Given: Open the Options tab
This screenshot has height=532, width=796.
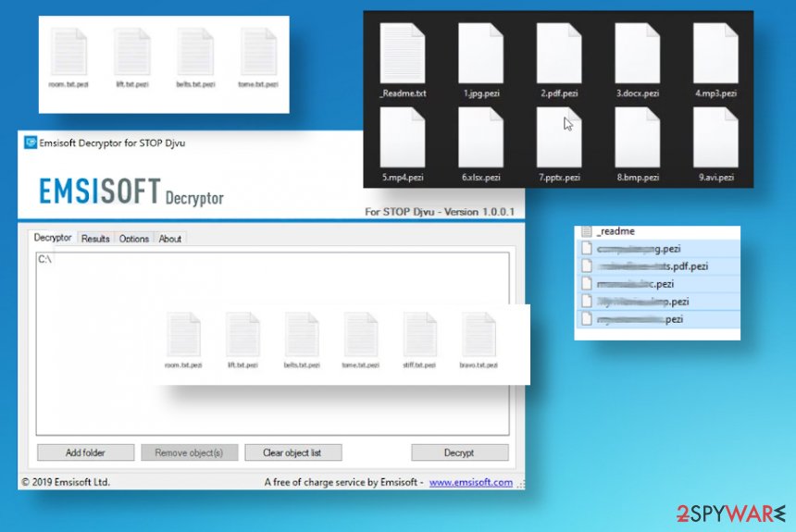Looking at the screenshot, I should [134, 239].
